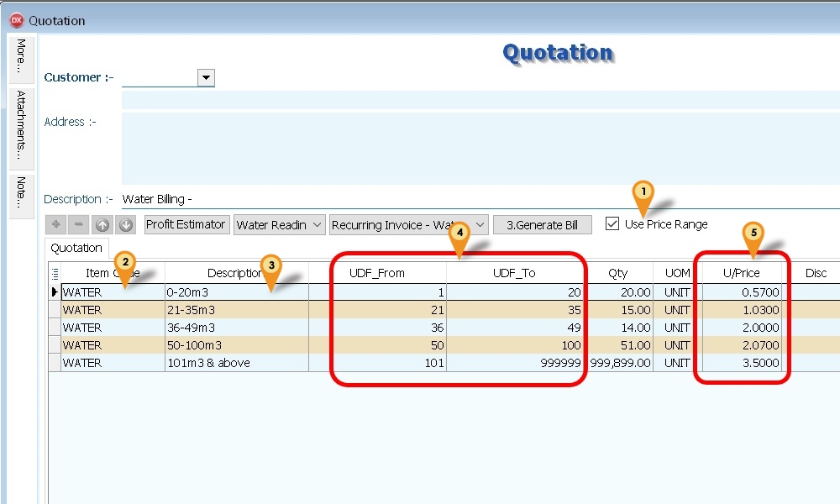Open the More... side tab
The height and width of the screenshot is (504, 840).
(x=21, y=57)
